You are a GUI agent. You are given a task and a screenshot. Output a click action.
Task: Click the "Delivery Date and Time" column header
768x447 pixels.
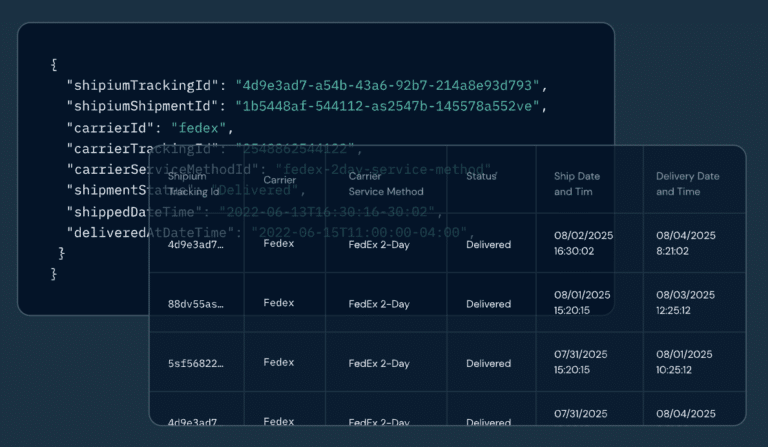pyautogui.click(x=688, y=184)
